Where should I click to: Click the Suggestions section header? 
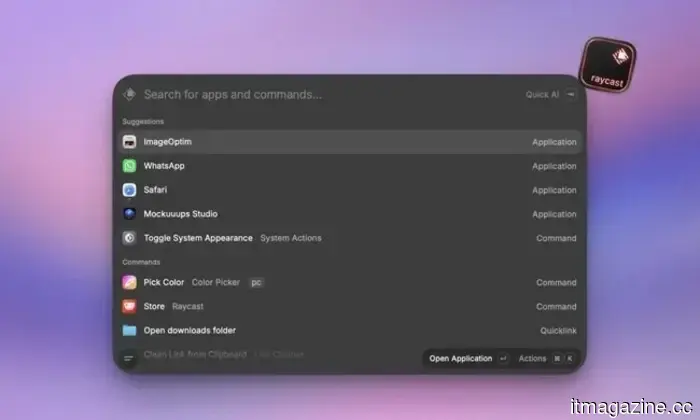143,121
